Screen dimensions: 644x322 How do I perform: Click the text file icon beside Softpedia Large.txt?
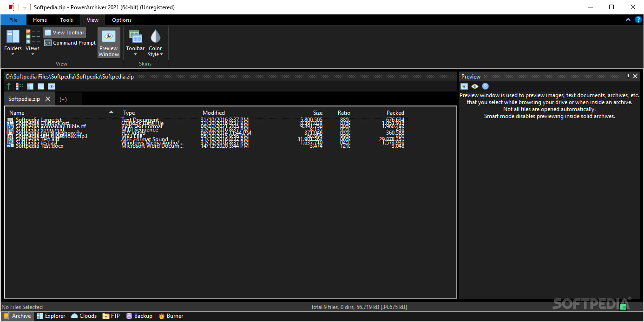click(10, 120)
